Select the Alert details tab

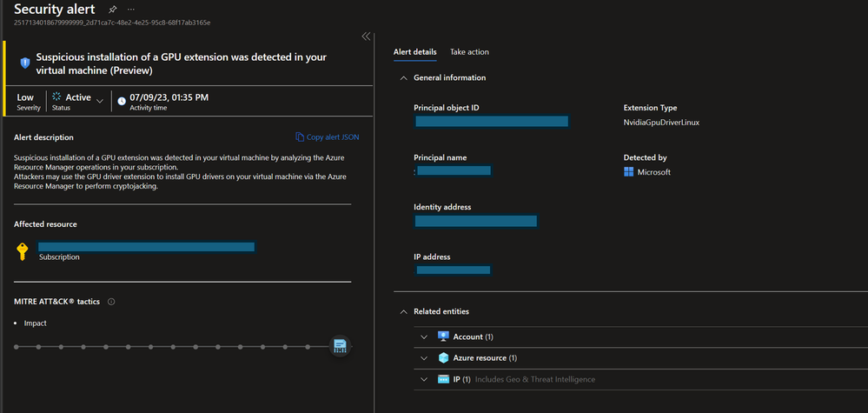click(x=414, y=52)
